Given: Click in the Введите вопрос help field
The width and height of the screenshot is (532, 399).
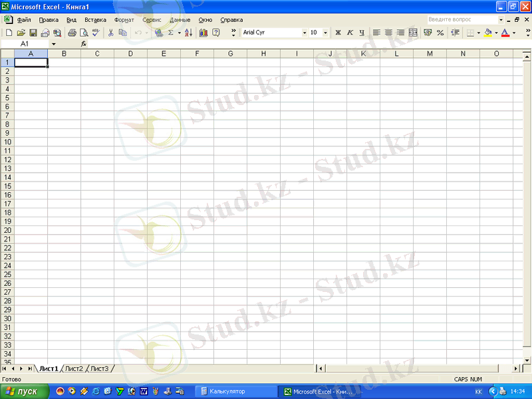Looking at the screenshot, I should (462, 20).
